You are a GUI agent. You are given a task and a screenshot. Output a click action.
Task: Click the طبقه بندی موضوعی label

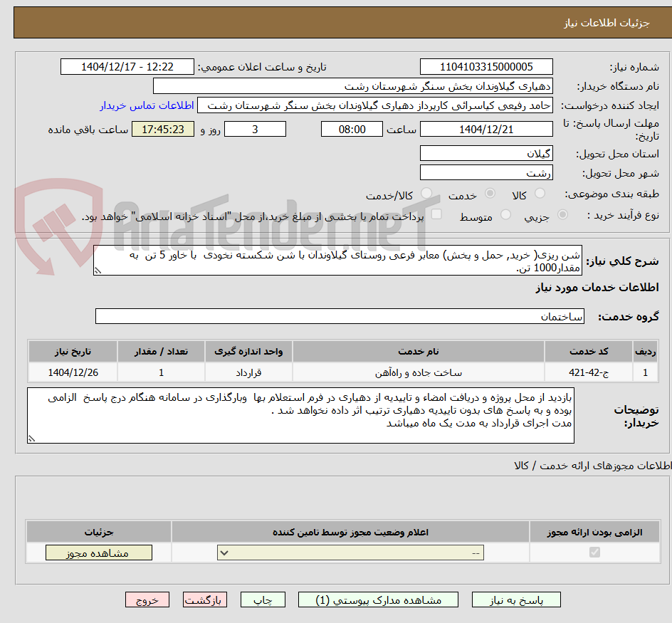click(x=612, y=194)
